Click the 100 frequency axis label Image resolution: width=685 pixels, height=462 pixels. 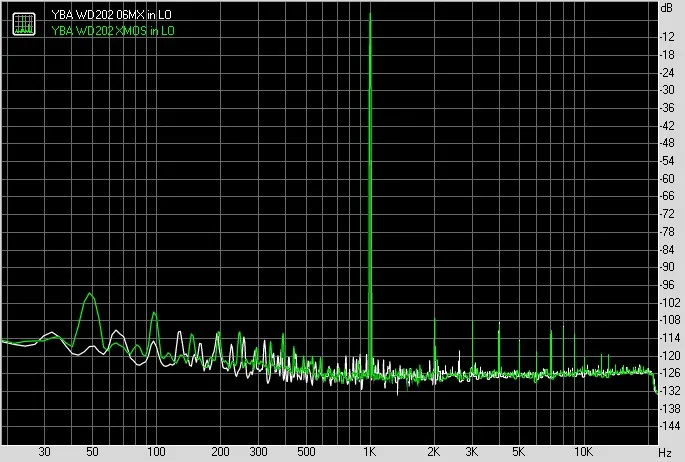[x=156, y=452]
